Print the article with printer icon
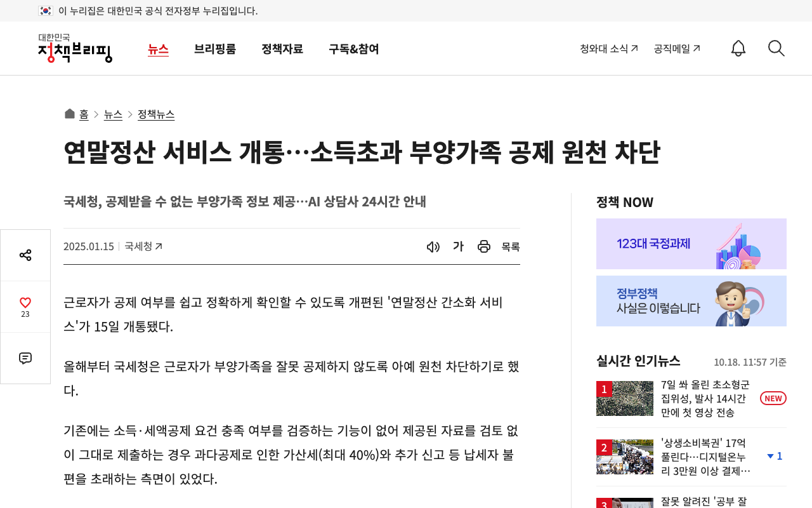The height and width of the screenshot is (508, 812). click(x=484, y=246)
